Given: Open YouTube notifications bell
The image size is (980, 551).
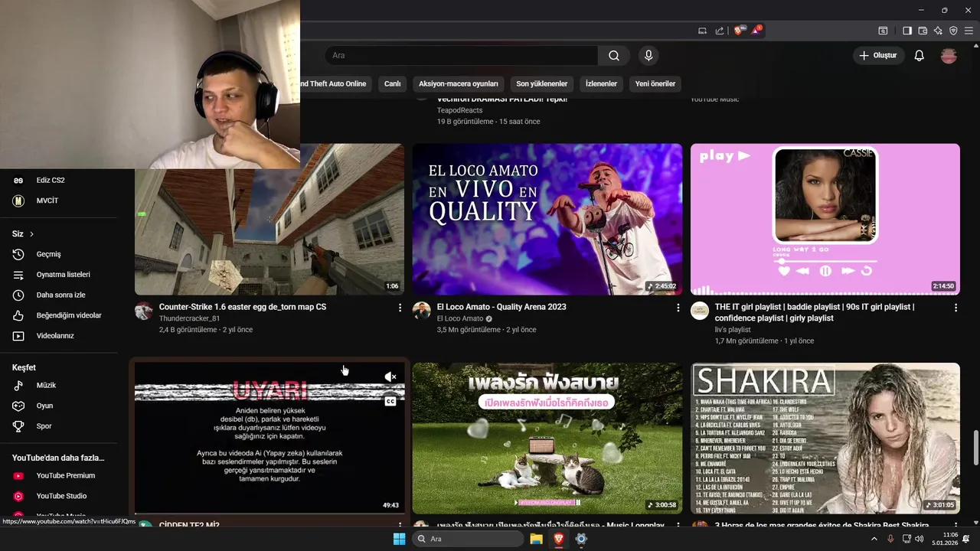Looking at the screenshot, I should tap(919, 55).
